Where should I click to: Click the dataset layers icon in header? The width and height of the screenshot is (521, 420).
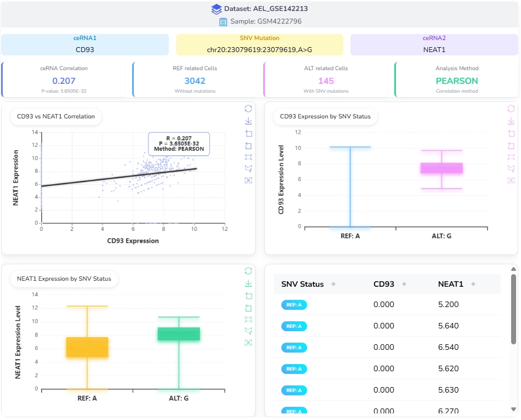tap(217, 9)
